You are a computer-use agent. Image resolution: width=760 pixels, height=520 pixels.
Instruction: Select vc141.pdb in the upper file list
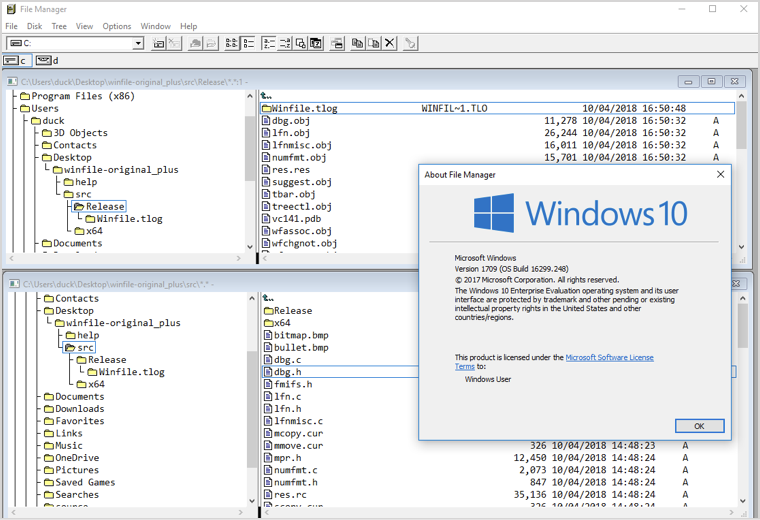coord(291,219)
